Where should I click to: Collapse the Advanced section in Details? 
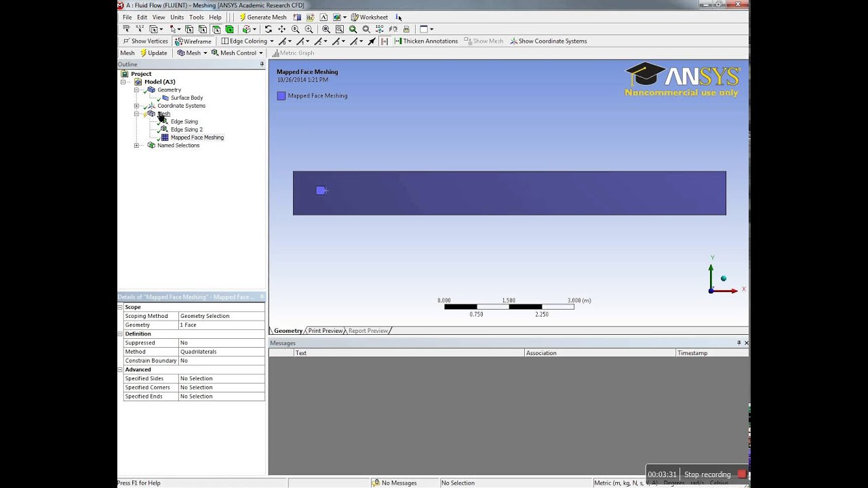[121, 369]
